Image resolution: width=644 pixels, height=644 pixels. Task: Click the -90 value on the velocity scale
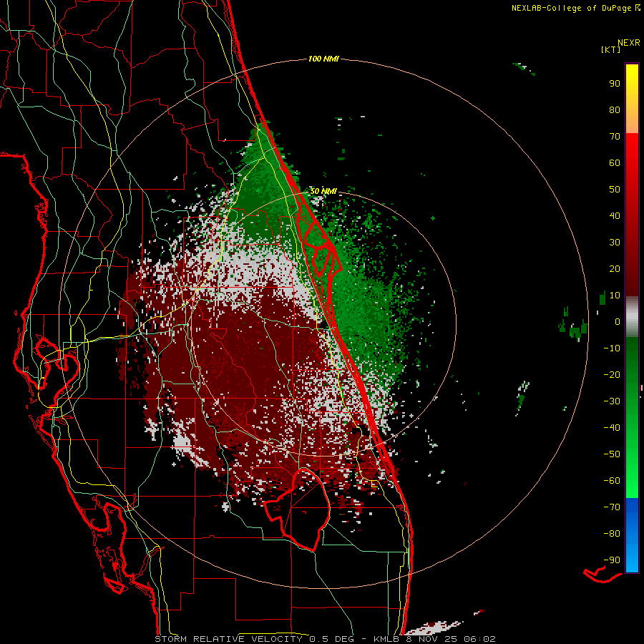point(612,560)
